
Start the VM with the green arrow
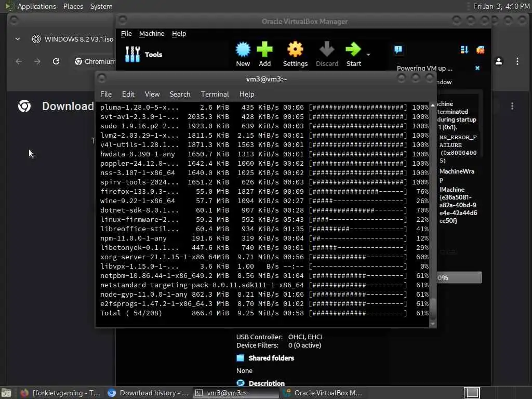coord(353,54)
